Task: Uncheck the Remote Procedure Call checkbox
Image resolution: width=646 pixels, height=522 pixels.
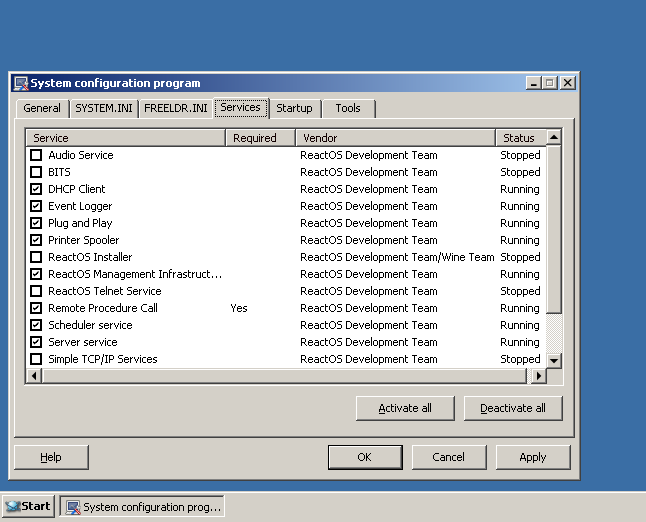Action: click(x=36, y=308)
